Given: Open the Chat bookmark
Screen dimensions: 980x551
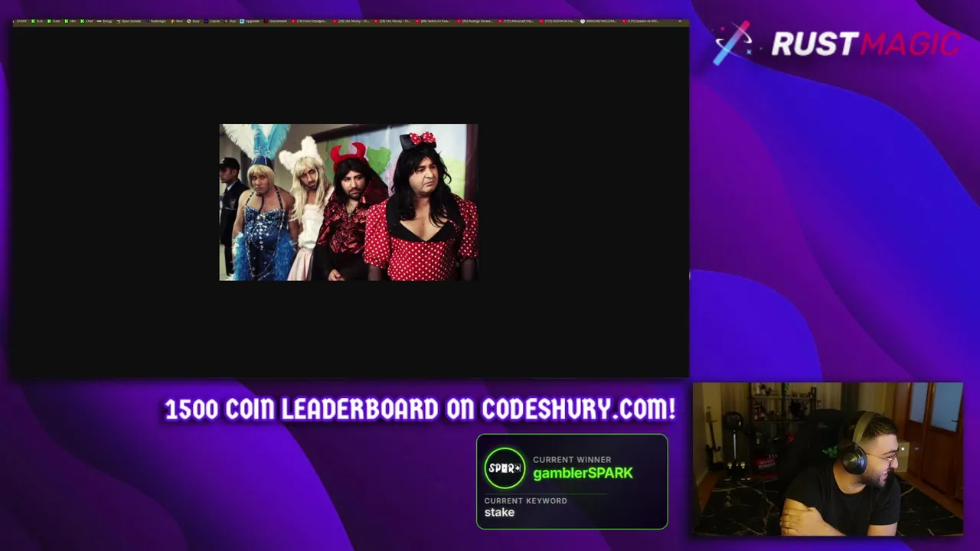Looking at the screenshot, I should tap(87, 21).
